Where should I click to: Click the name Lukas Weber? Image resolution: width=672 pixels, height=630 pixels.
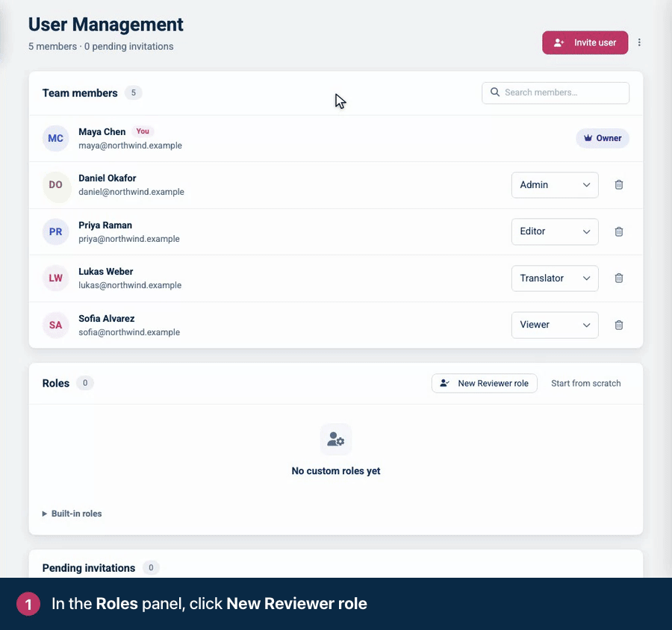105,271
